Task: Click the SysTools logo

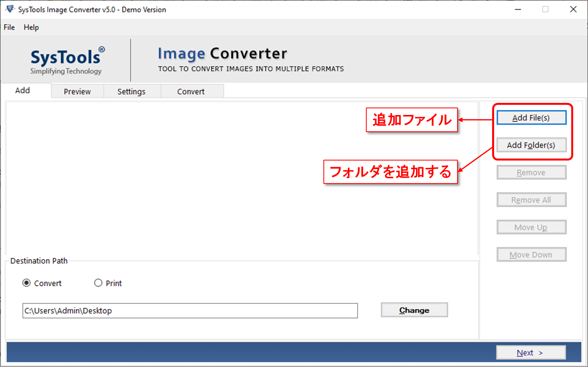Action: [65, 58]
